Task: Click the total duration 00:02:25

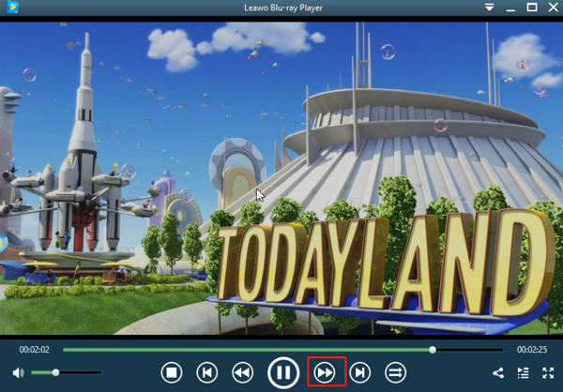Action: [x=532, y=350]
